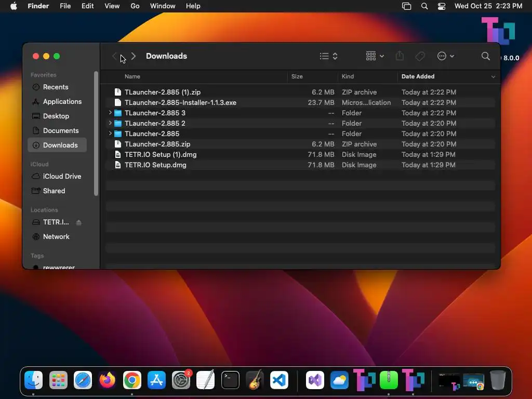
Task: Sort by the Size column header
Action: (x=297, y=77)
